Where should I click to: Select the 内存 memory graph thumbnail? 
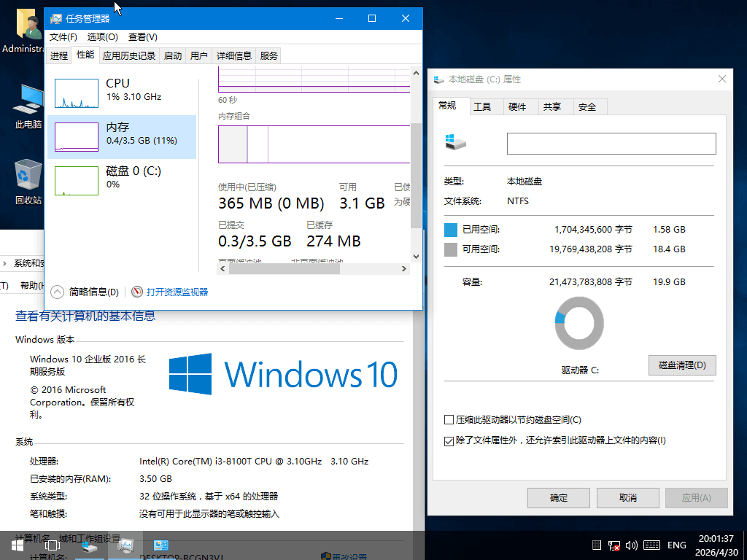click(x=76, y=137)
